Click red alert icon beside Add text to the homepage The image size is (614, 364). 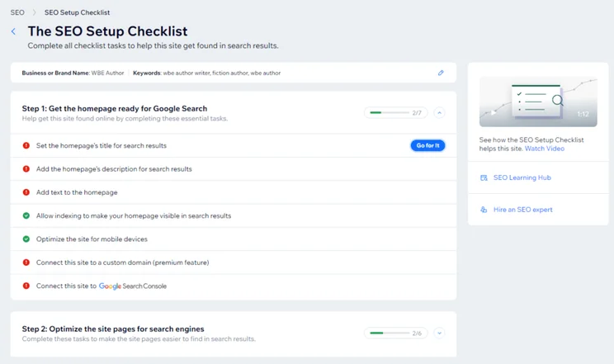[x=26, y=192]
